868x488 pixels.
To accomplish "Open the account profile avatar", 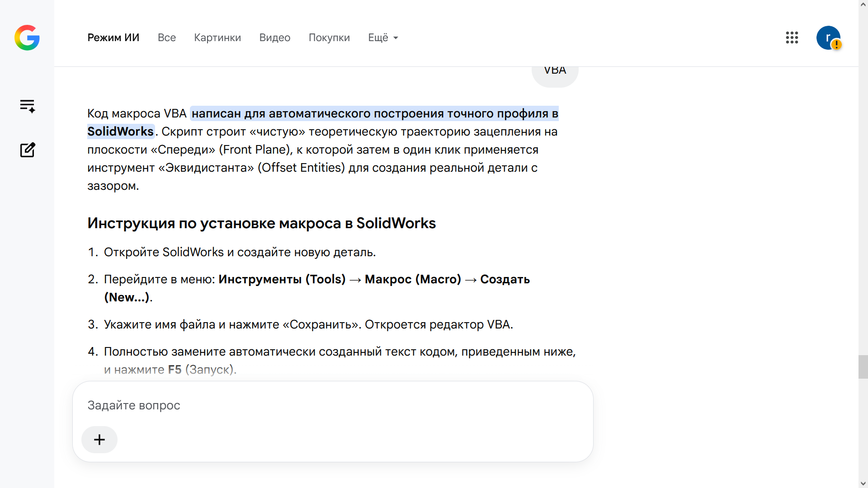I will pyautogui.click(x=828, y=38).
